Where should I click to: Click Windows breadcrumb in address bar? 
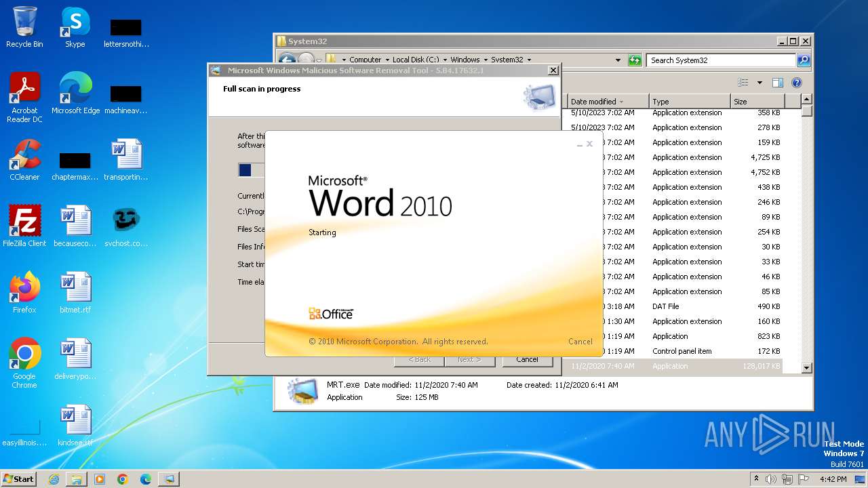tap(465, 60)
